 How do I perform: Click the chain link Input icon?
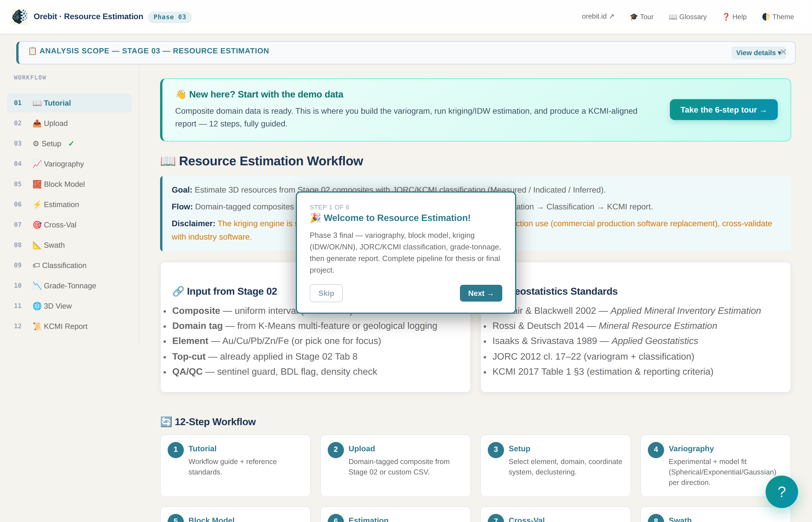(178, 291)
